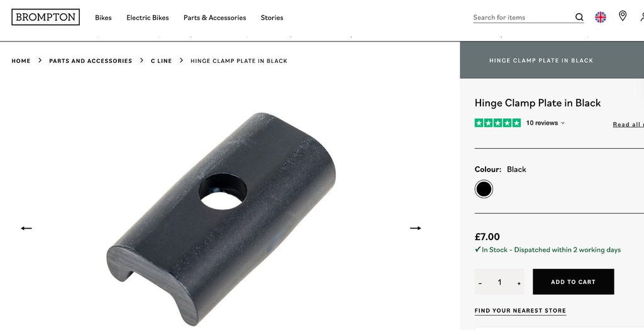Image resolution: width=644 pixels, height=330 pixels.
Task: Click the Brompton logo
Action: tap(45, 17)
